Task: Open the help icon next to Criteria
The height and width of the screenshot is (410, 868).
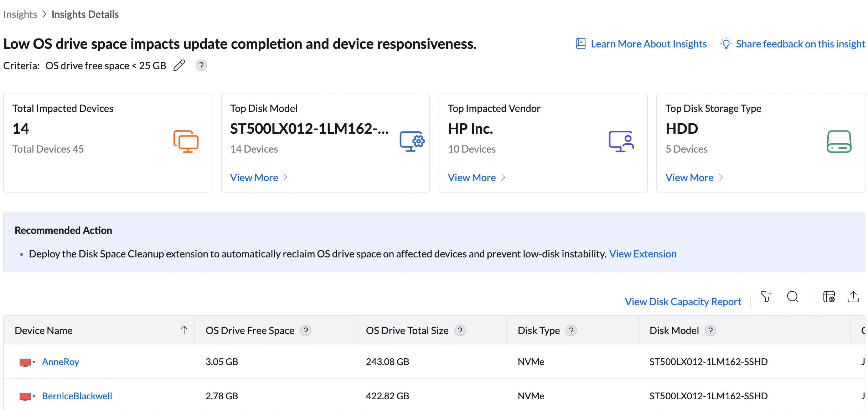Action: point(201,66)
